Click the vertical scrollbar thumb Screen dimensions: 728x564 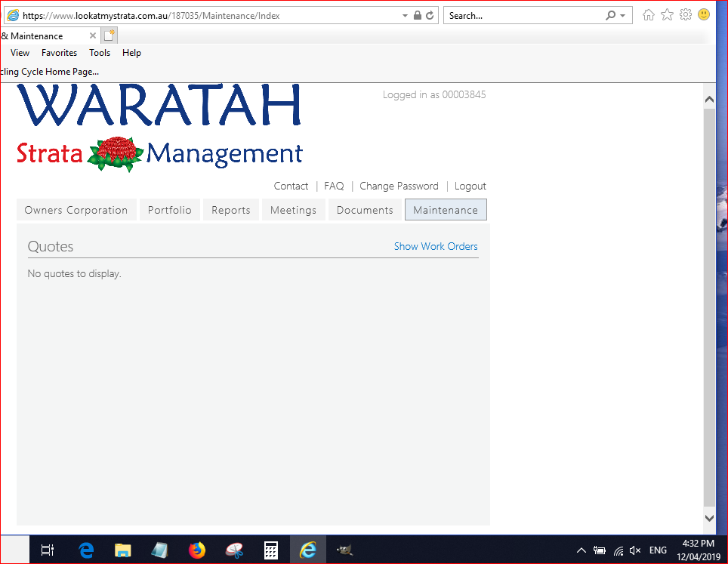pyautogui.click(x=709, y=307)
